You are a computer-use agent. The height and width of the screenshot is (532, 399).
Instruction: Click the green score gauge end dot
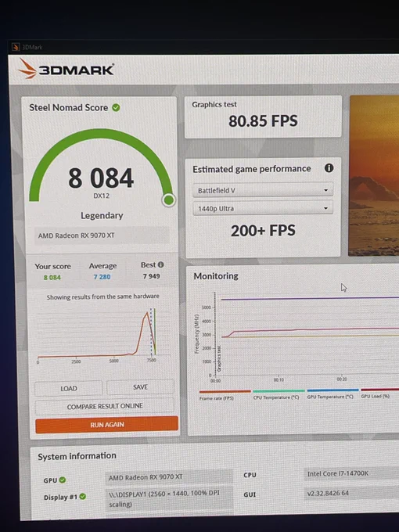pyautogui.click(x=169, y=200)
